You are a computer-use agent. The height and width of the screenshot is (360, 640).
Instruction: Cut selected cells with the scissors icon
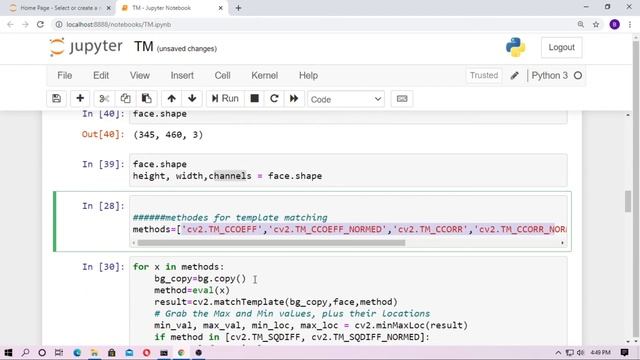click(104, 99)
